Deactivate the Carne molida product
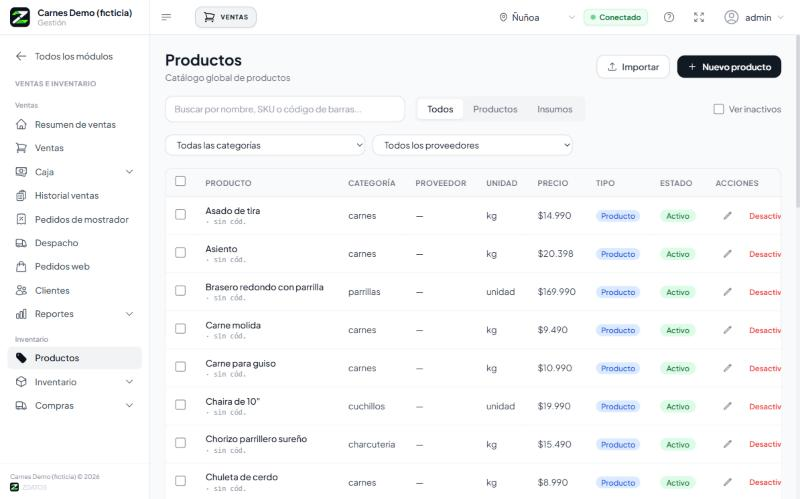800x499 pixels. pyautogui.click(x=765, y=330)
